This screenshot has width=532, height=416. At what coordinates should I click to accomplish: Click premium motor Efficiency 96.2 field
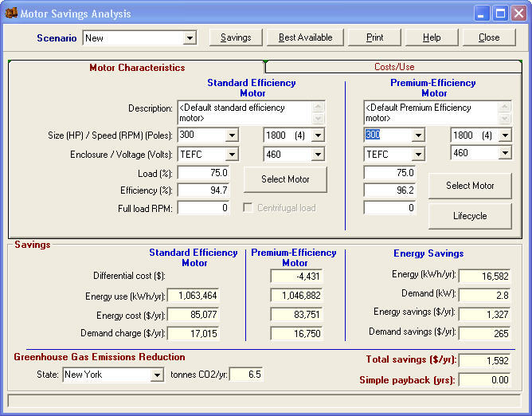[389, 190]
